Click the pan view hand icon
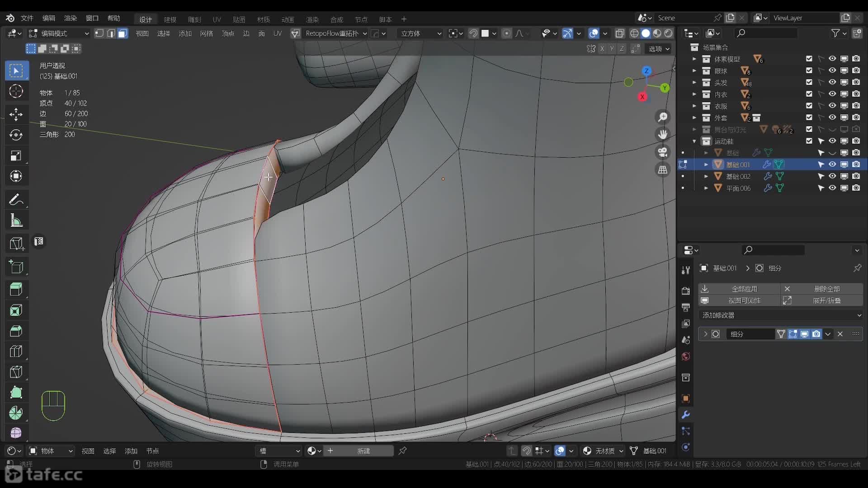Image resolution: width=868 pixels, height=488 pixels. click(x=663, y=135)
